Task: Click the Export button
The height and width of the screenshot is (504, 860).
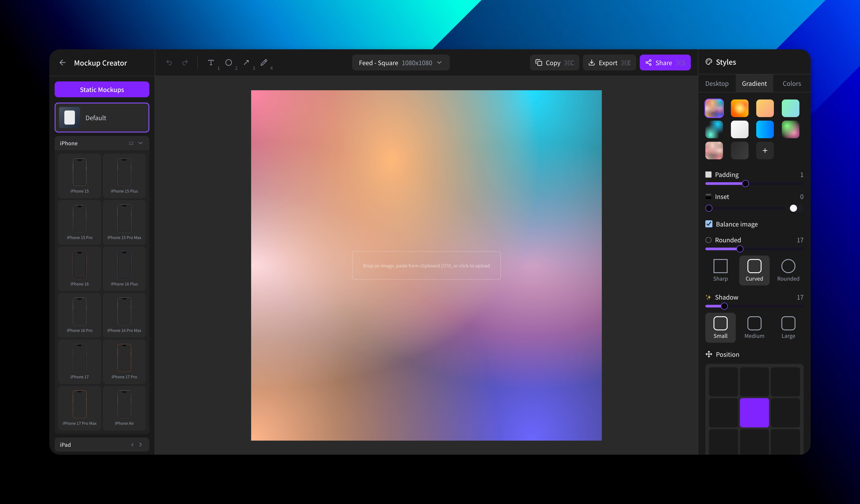Action: tap(610, 63)
